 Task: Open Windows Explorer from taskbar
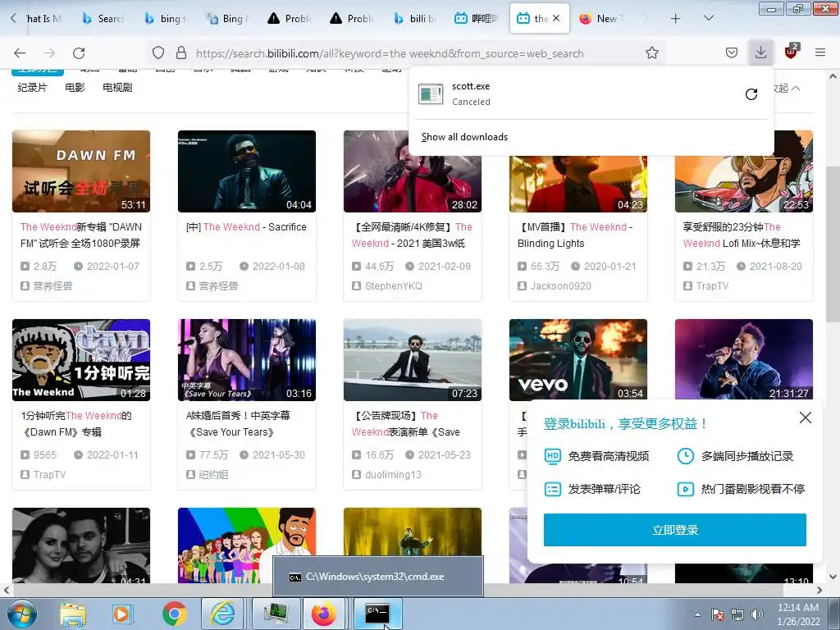click(x=73, y=614)
